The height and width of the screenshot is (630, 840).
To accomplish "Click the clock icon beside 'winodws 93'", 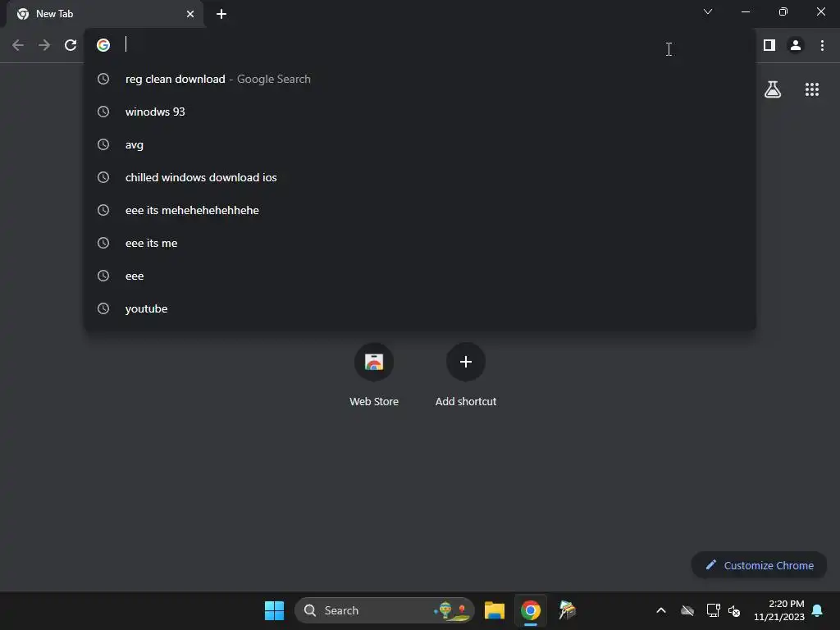I will pyautogui.click(x=103, y=112).
